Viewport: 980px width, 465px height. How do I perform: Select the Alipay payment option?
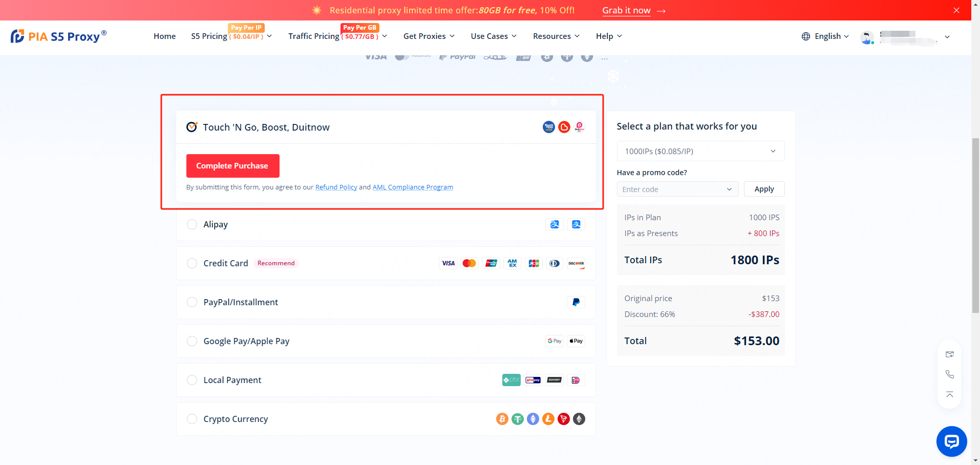point(192,224)
